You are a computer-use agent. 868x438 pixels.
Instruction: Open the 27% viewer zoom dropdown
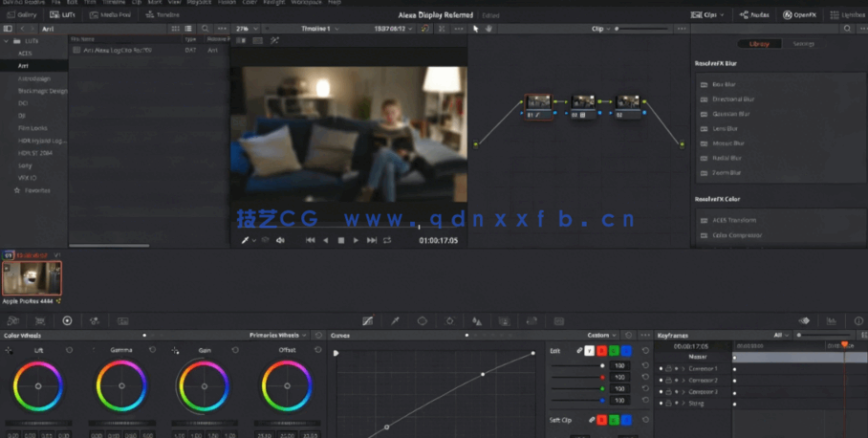(x=247, y=29)
